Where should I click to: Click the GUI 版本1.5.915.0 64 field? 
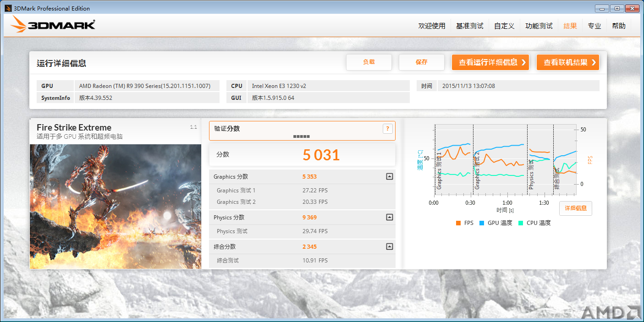[x=329, y=98]
